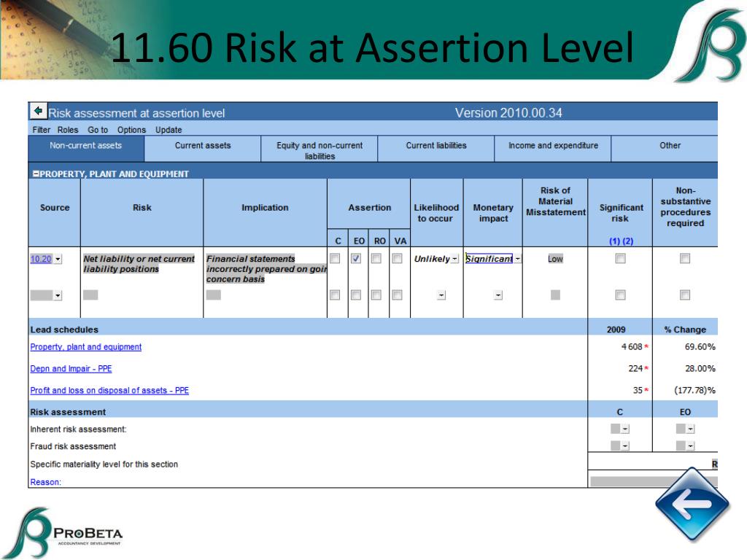Open Inherent risk assessment dropdown under C
The height and width of the screenshot is (560, 747).
tap(625, 429)
